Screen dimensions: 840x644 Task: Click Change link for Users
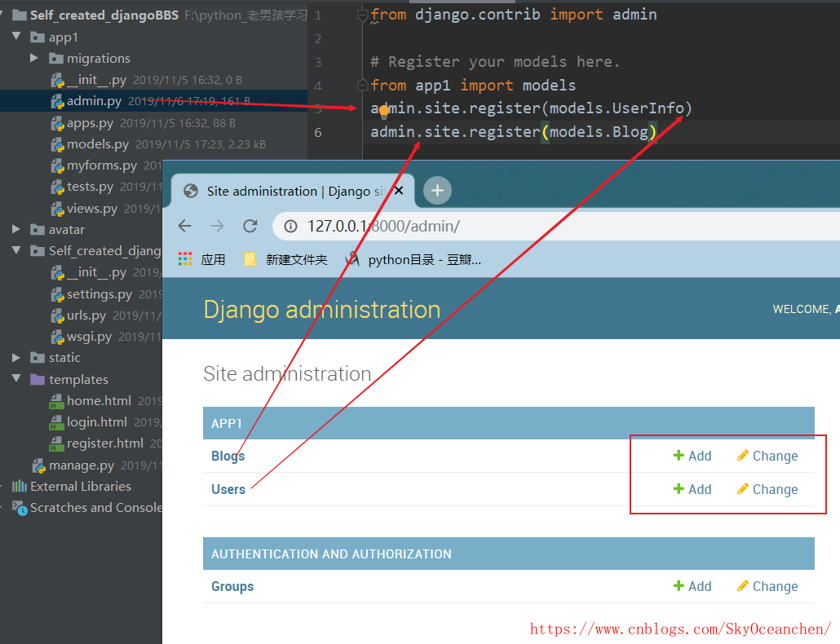point(767,489)
